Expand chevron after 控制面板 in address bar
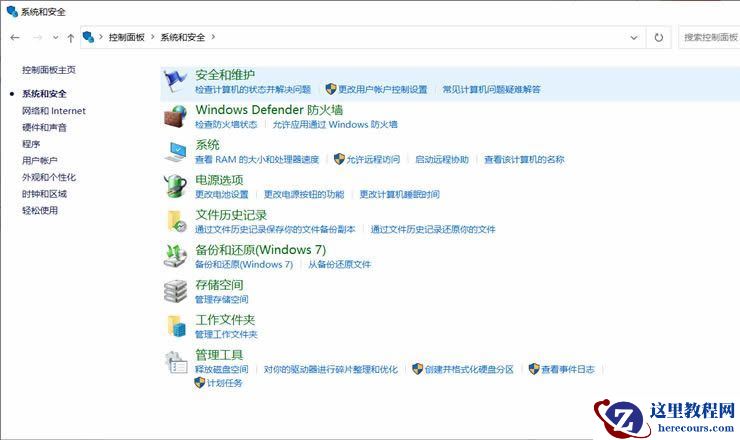The width and height of the screenshot is (740, 440). click(152, 37)
